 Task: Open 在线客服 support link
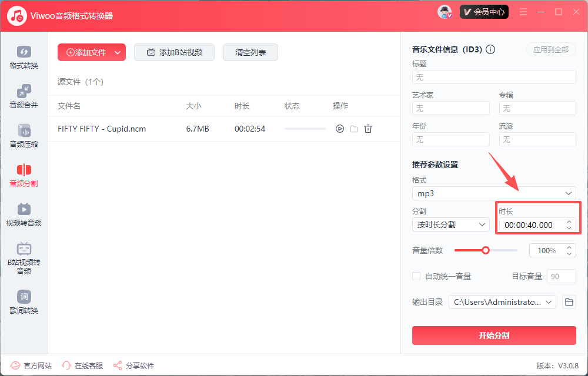click(x=82, y=365)
